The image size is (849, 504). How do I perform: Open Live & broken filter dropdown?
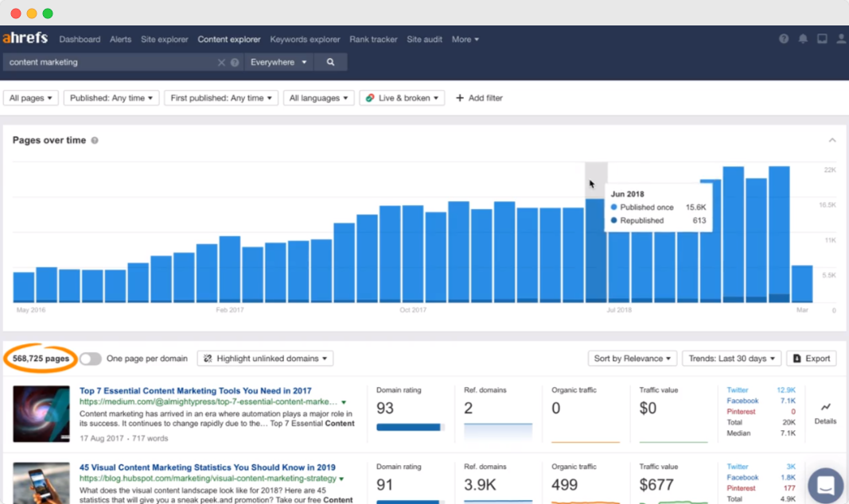coord(402,98)
